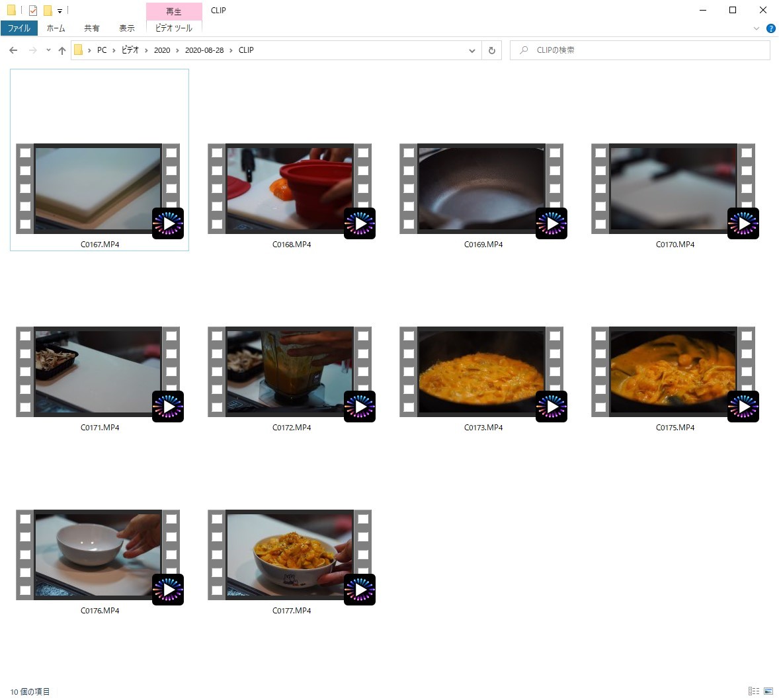779x700 pixels.
Task: Click the 再生 contextual tab header
Action: point(174,11)
